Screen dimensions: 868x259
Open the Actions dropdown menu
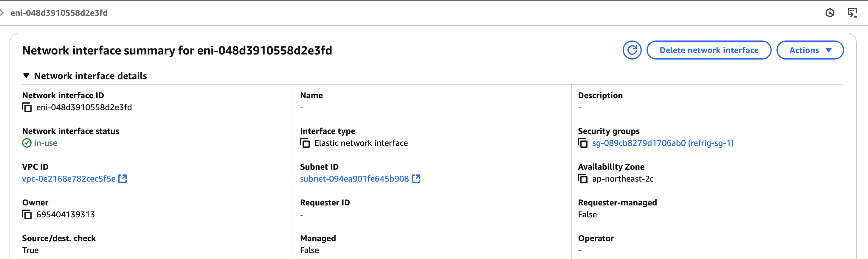[x=810, y=50]
